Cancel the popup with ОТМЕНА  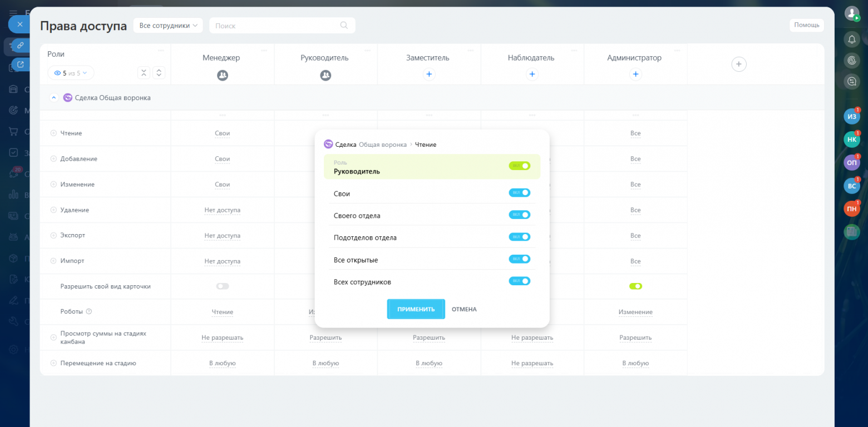(x=464, y=309)
